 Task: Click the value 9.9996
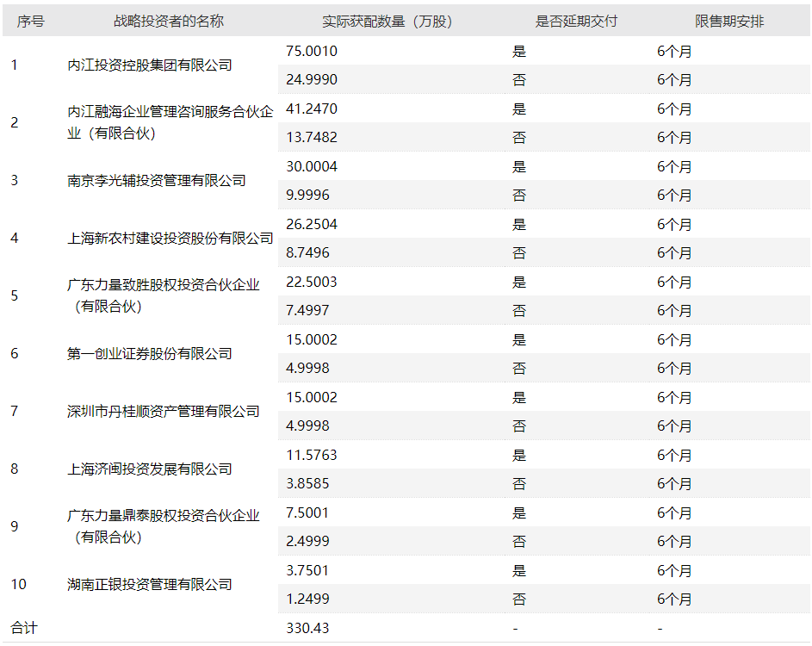click(307, 196)
